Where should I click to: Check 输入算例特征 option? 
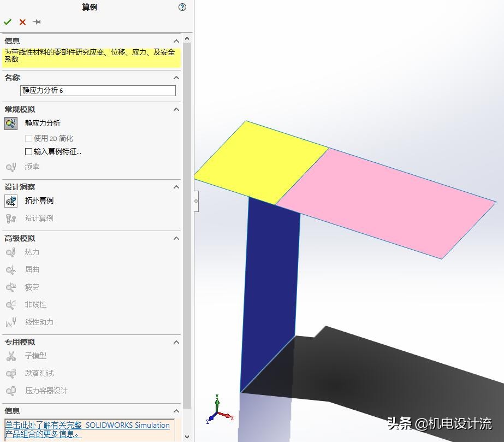point(28,151)
